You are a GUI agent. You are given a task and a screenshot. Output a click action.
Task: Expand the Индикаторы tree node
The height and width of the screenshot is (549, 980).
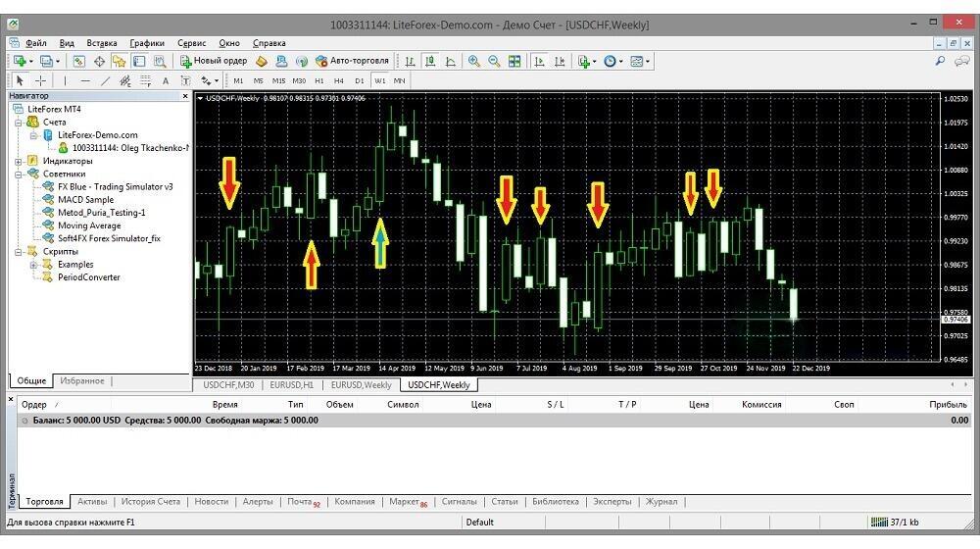pyautogui.click(x=20, y=161)
